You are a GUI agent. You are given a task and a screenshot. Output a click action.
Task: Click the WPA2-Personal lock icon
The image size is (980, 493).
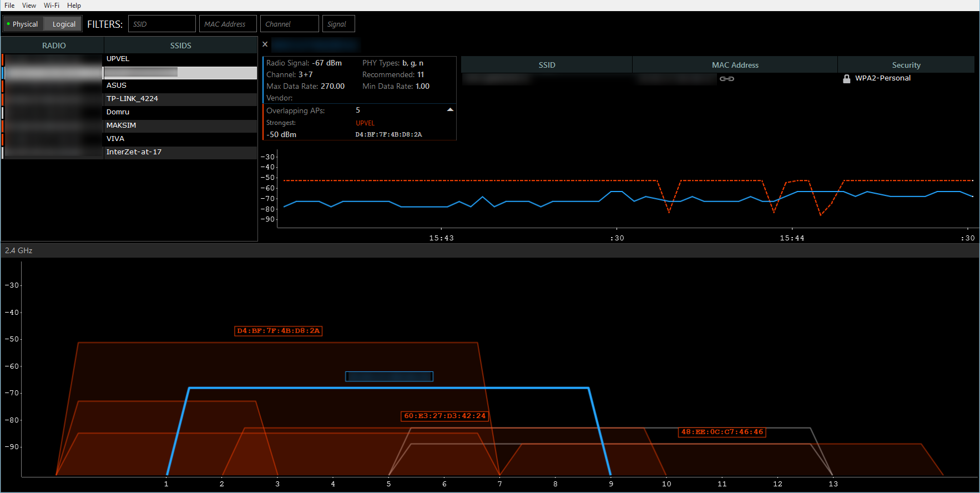point(846,79)
